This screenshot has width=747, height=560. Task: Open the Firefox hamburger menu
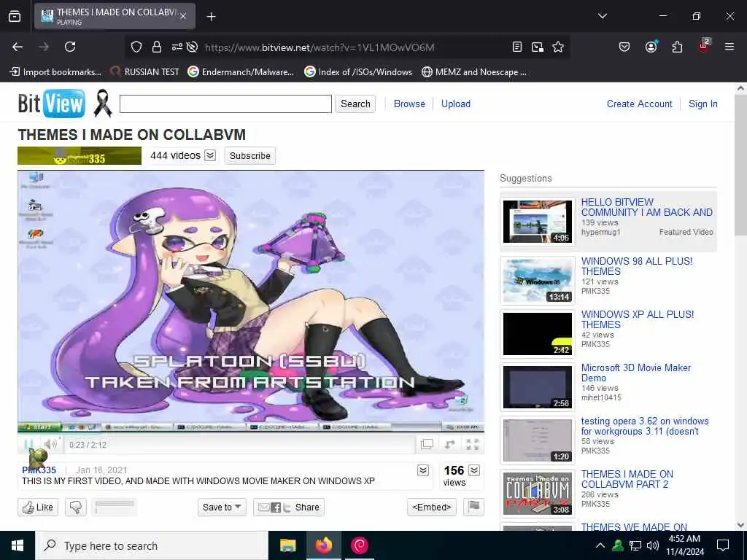[x=729, y=47]
